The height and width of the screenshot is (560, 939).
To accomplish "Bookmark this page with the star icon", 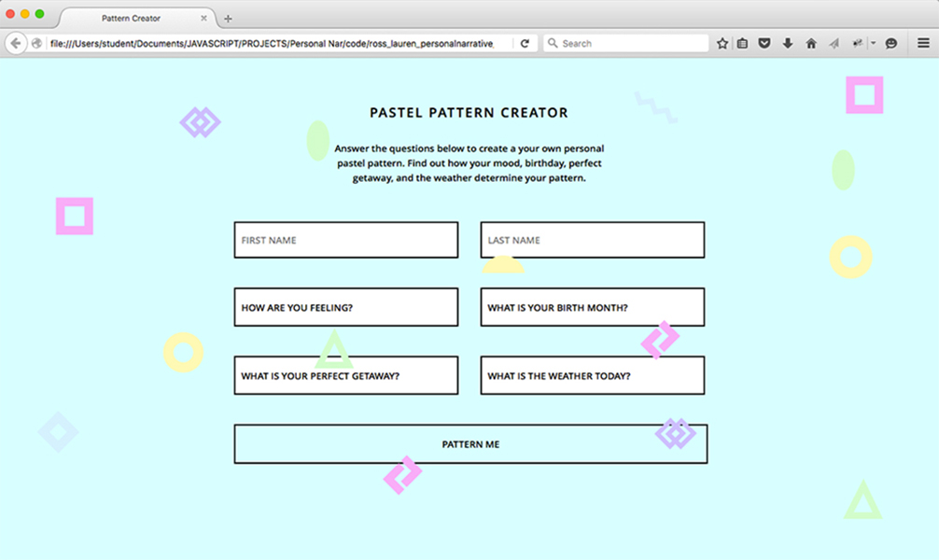I will [722, 43].
